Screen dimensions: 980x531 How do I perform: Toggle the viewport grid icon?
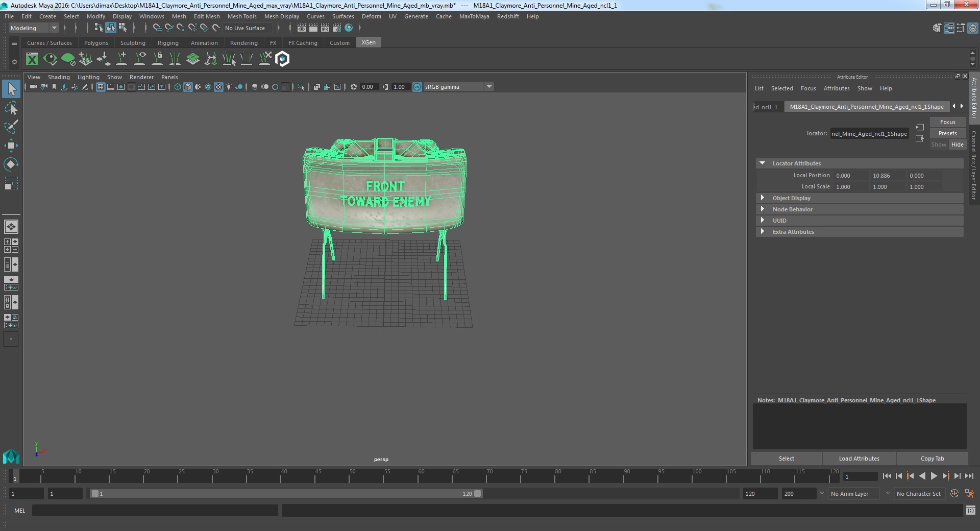click(101, 87)
